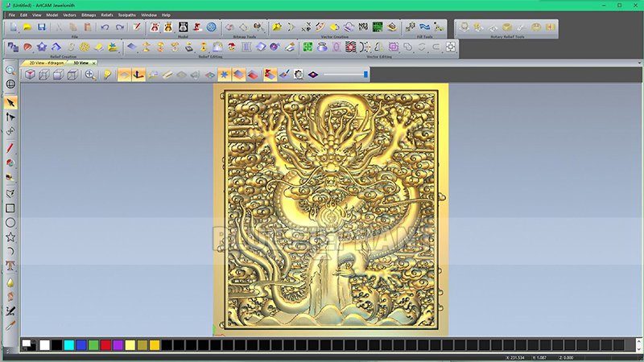644x362 pixels.
Task: Open the Model menu
Action: point(52,14)
